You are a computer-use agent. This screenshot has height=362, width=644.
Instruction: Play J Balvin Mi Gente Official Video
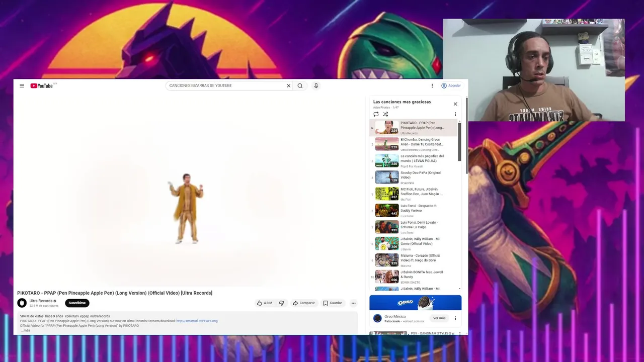click(x=414, y=244)
